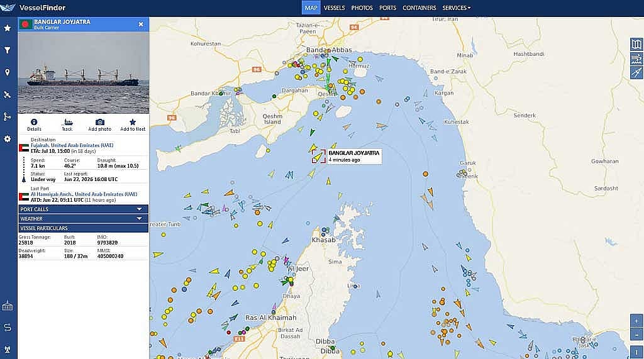Open the vessel filter funnel icon
This screenshot has height=359, width=644.
click(x=8, y=50)
